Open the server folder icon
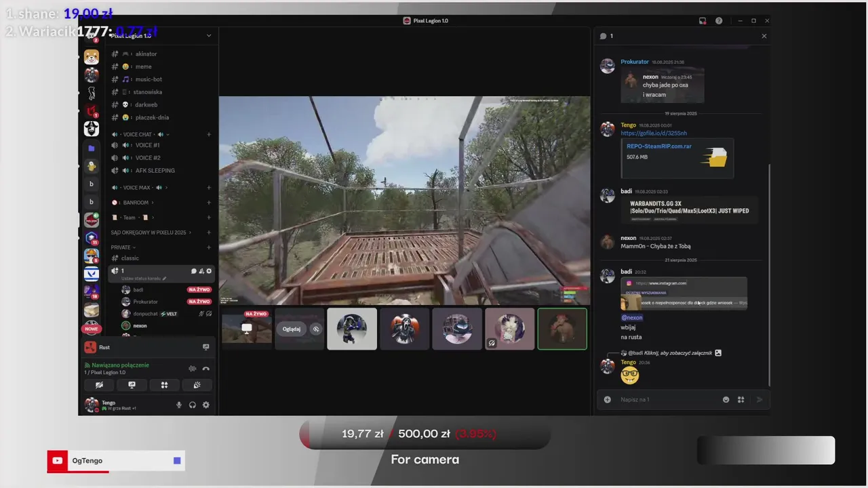This screenshot has width=868, height=488. (92, 148)
